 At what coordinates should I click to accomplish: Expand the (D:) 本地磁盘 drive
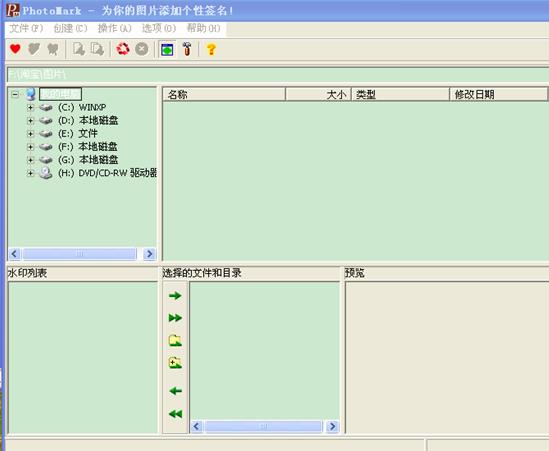coord(30,121)
